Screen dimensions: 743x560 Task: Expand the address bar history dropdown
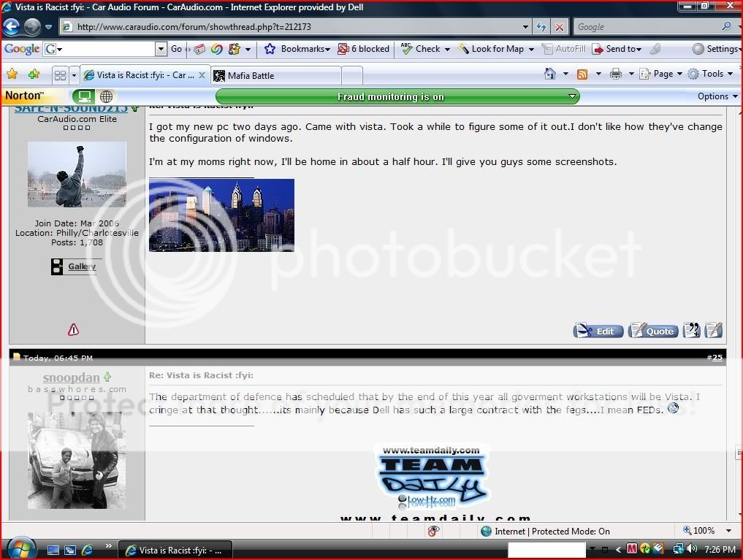pyautogui.click(x=525, y=27)
